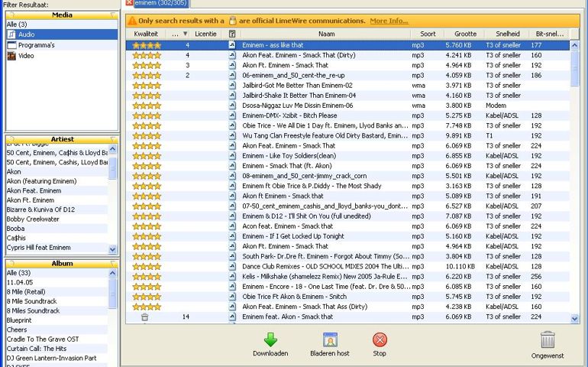The width and height of the screenshot is (588, 367).
Task: Select result 'Wu Tang Clan Freestyle feature Old Dirty Bastard'
Action: tap(347, 136)
